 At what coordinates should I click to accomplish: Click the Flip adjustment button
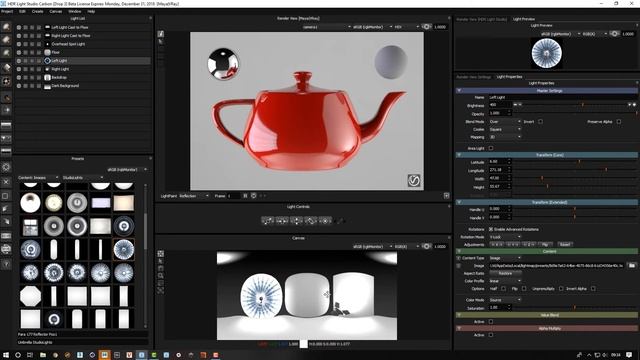(545, 244)
